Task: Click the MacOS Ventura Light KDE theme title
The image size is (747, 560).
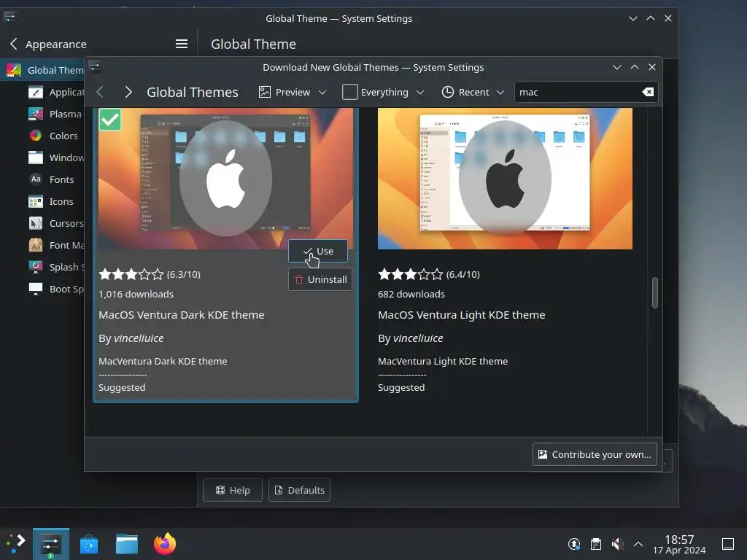Action: (x=461, y=315)
